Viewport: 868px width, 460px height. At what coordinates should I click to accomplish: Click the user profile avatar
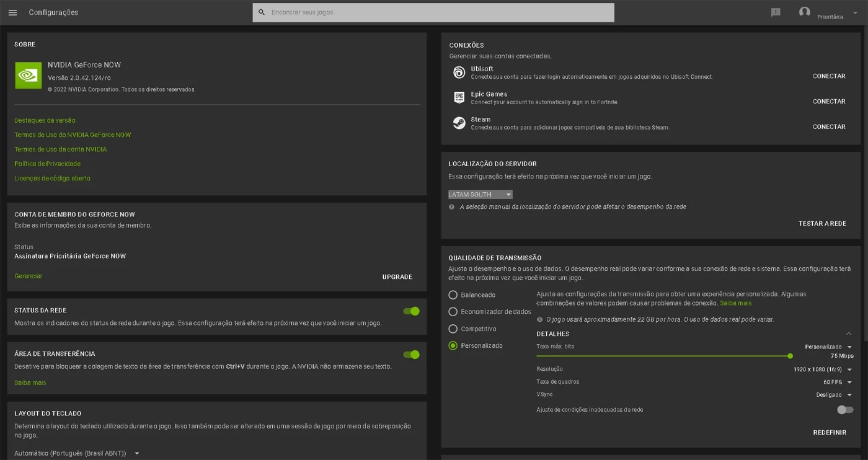click(x=805, y=12)
